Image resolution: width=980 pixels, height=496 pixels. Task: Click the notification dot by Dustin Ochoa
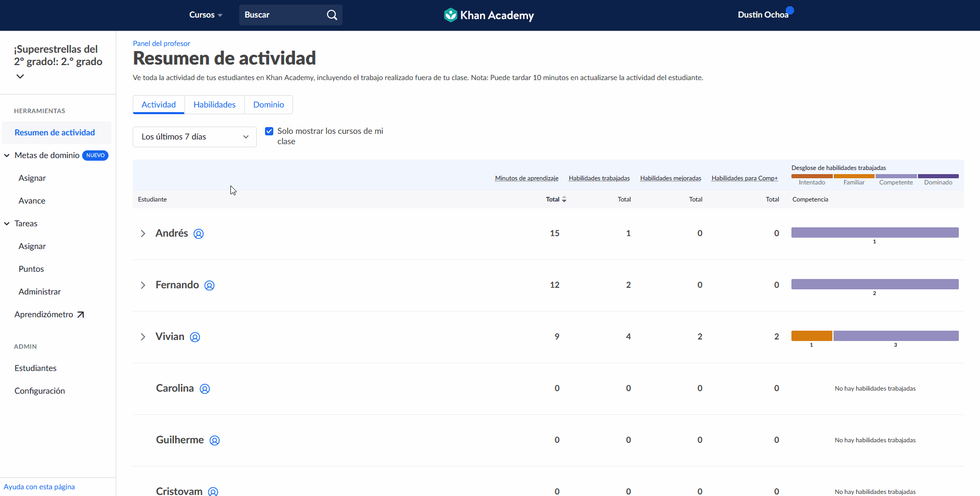[790, 10]
